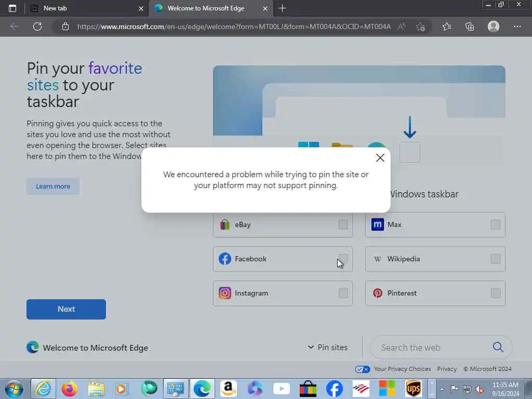Viewport: 532px width, 399px height.
Task: Add this page to favorites
Action: (x=421, y=26)
